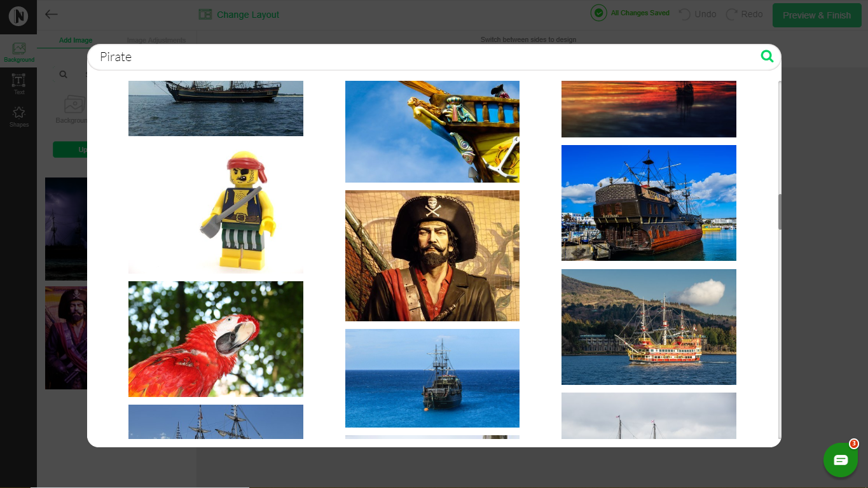The width and height of the screenshot is (868, 488).
Task: Select the Text tool in sidebar
Action: [19, 84]
